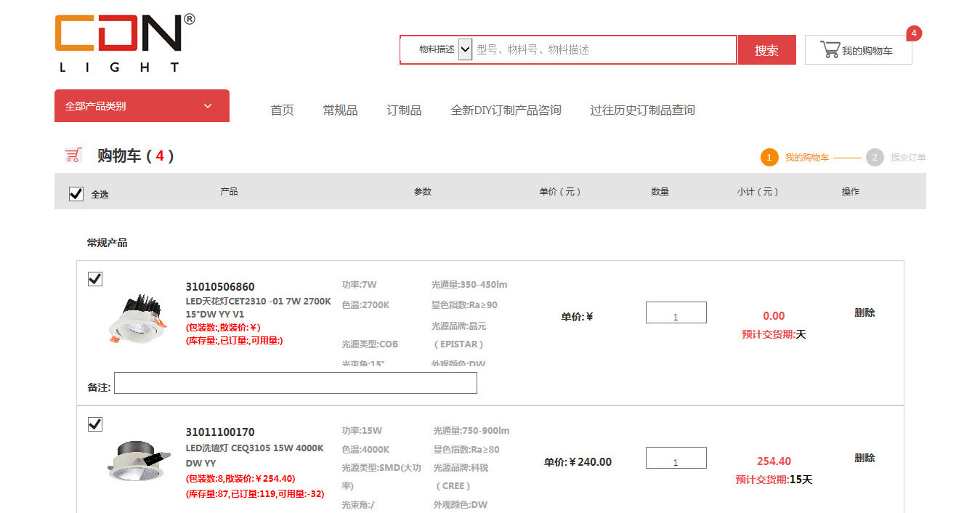Image resolution: width=980 pixels, height=513 pixels.
Task: Open the shopping cart icon in header
Action: pyautogui.click(x=830, y=50)
